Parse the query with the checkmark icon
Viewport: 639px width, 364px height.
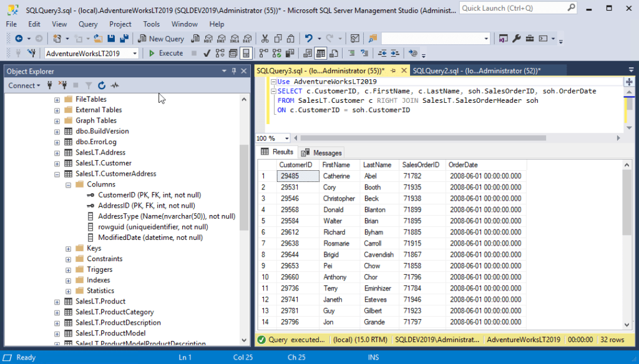pyautogui.click(x=207, y=54)
